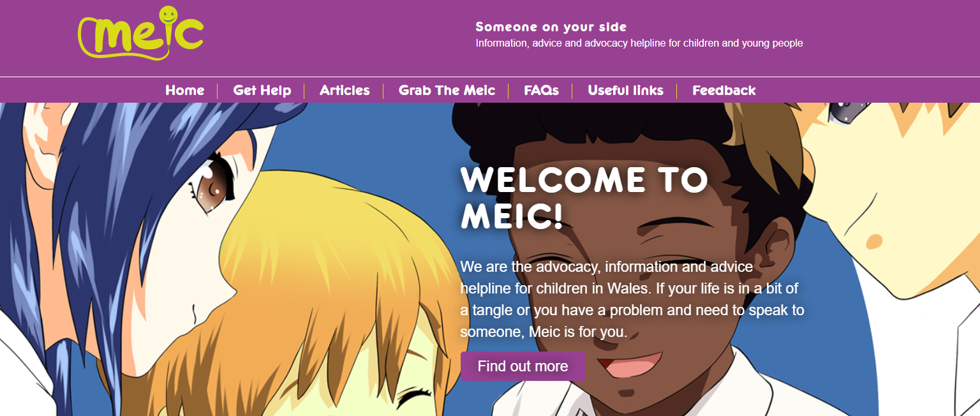Select Articles in the navigation bar
This screenshot has height=416, width=980.
345,91
